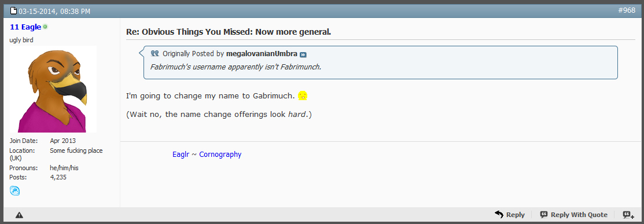Open 11 Eagle's user profile name
644x224 pixels.
coord(25,27)
